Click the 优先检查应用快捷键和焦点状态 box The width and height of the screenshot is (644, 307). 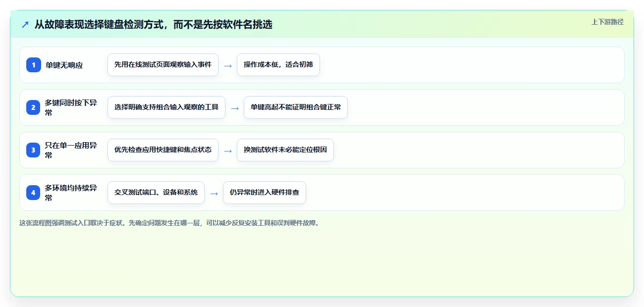tap(163, 150)
